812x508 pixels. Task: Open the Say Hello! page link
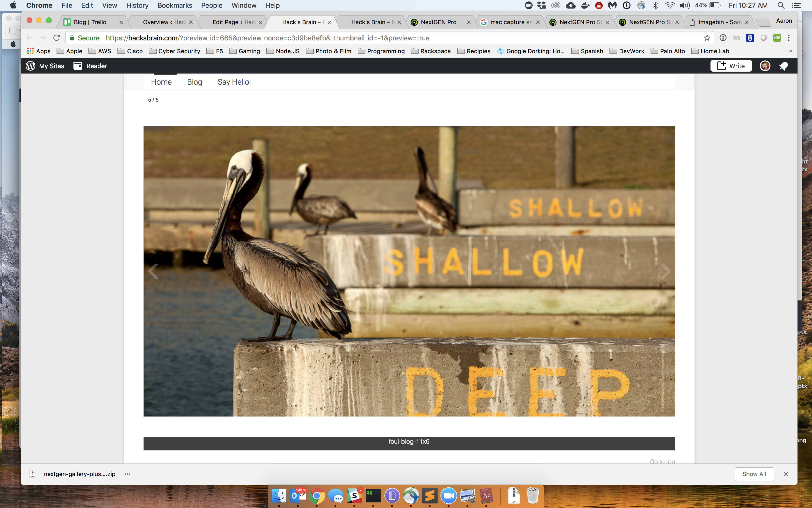coord(234,82)
